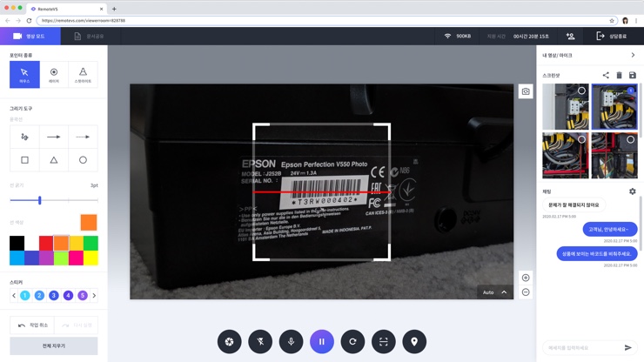This screenshot has width=644, height=362.
Task: Click the Wi-Fi 900KB network status
Action: [x=458, y=37]
